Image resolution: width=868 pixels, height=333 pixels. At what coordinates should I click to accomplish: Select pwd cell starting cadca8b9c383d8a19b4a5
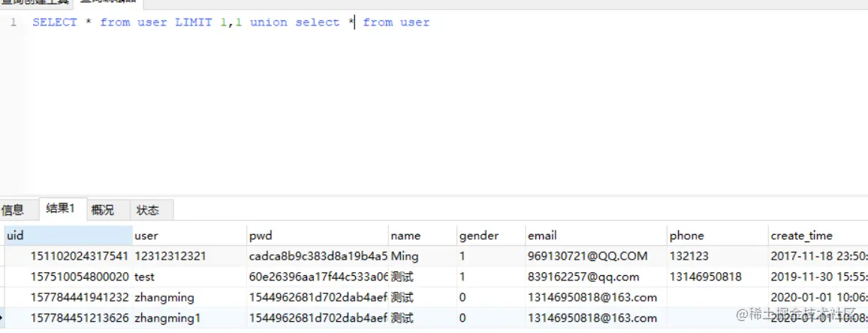pos(318,256)
